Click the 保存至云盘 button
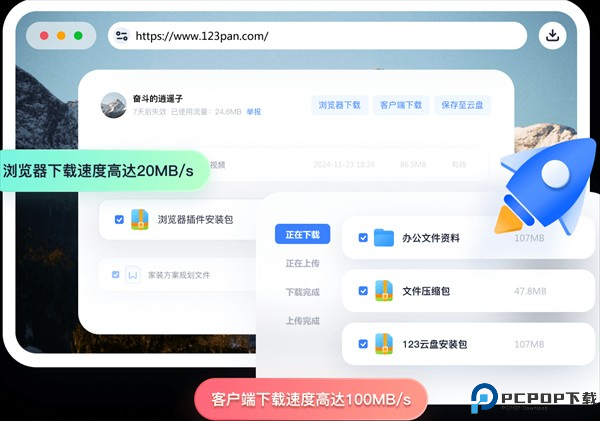Viewport: 600px width, 421px height. [x=461, y=105]
